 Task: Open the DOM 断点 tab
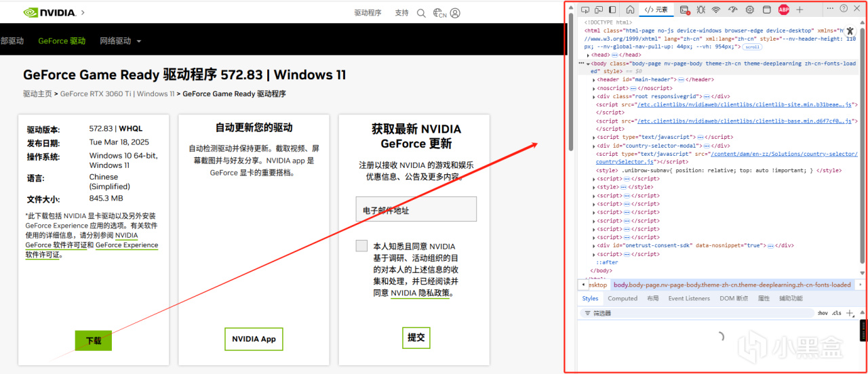coord(734,298)
